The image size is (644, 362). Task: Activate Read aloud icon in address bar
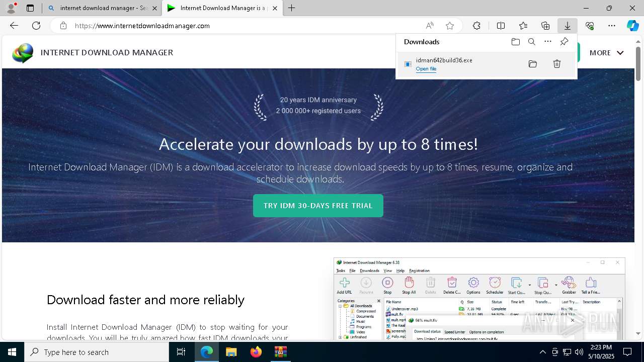[x=430, y=26]
